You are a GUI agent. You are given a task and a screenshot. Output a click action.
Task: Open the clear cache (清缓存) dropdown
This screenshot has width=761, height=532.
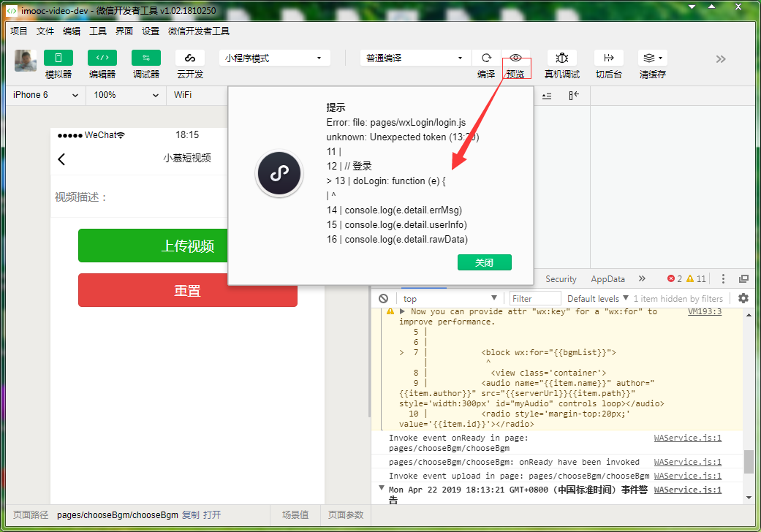click(x=653, y=58)
